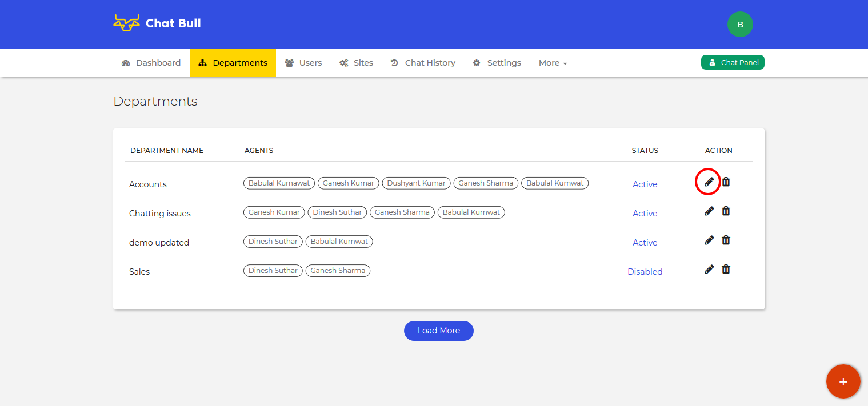Viewport: 868px width, 406px height.
Task: Click Dinesh Suthar tag in demo updated
Action: pyautogui.click(x=273, y=242)
